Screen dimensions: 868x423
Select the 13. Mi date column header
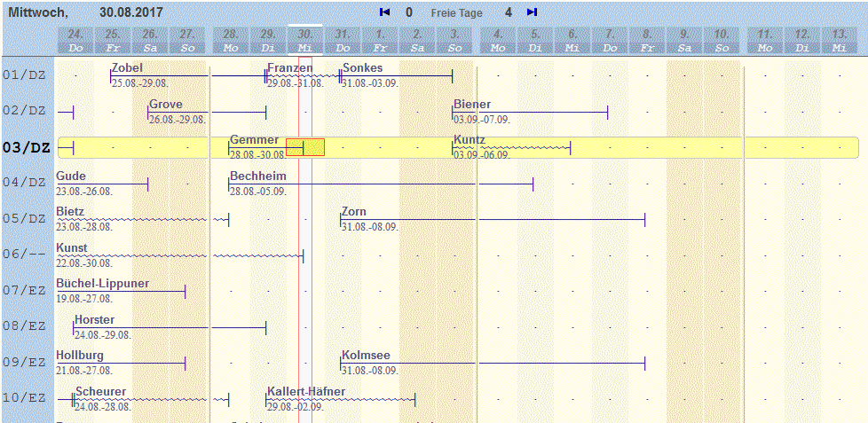coord(839,40)
